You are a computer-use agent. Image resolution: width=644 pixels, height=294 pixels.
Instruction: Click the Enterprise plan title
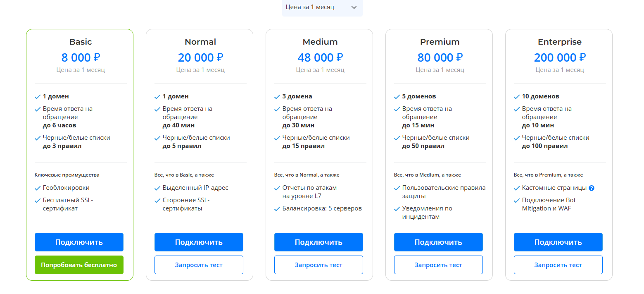pyautogui.click(x=559, y=42)
